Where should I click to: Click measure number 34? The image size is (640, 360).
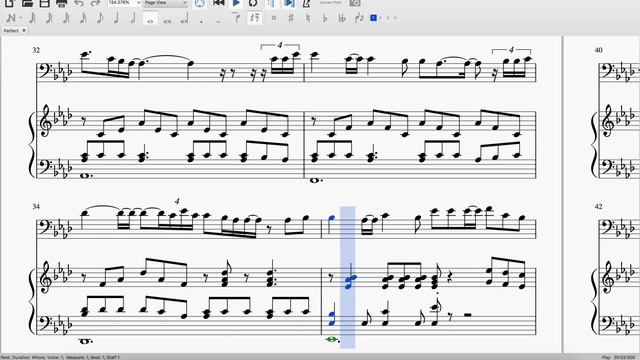(x=36, y=207)
